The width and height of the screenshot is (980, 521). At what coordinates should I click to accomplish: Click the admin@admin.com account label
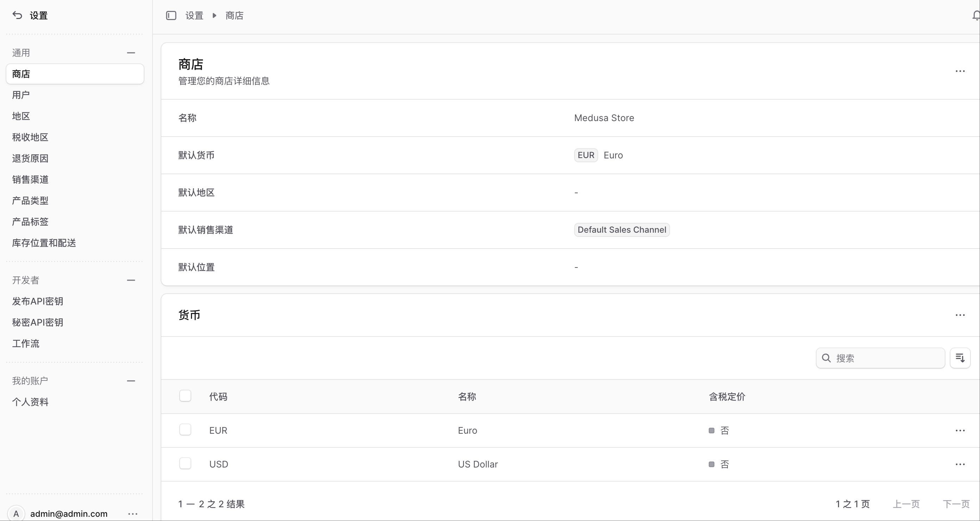[69, 514]
